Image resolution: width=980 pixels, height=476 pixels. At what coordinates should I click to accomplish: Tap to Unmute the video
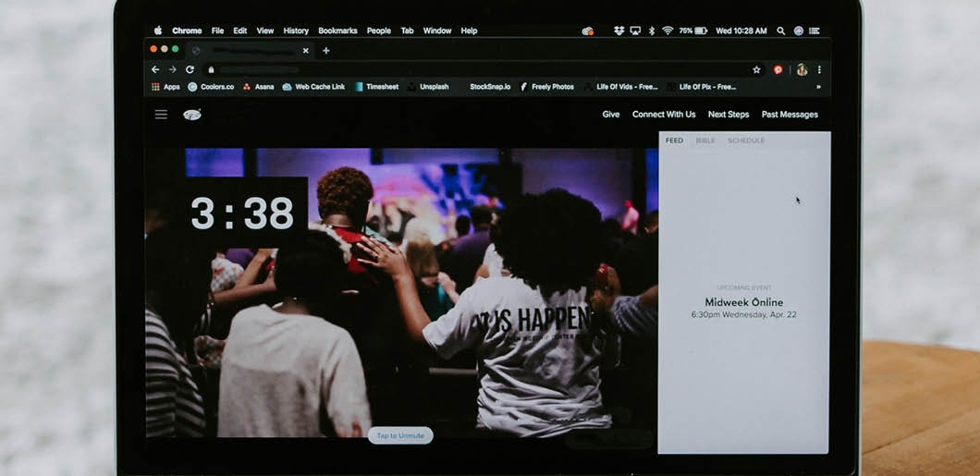[x=399, y=435]
